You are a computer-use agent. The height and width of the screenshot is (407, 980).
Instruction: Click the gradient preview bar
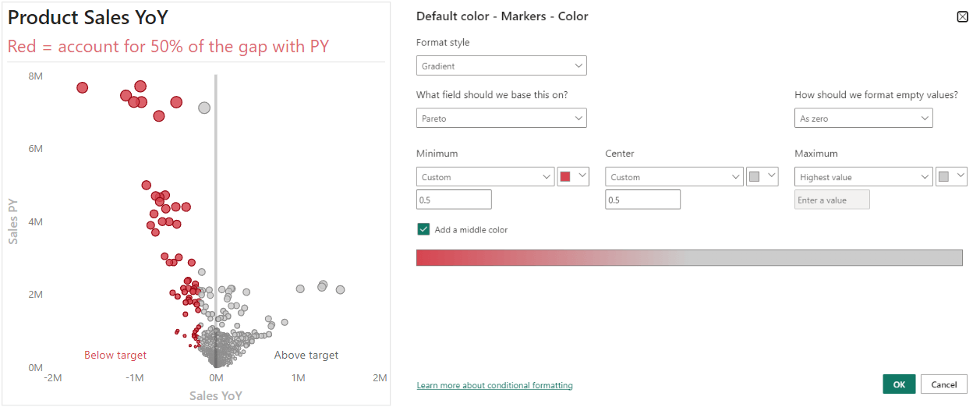(x=689, y=257)
